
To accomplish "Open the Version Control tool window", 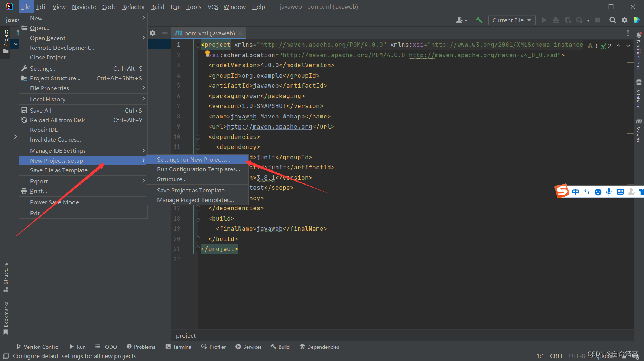I will point(38,347).
